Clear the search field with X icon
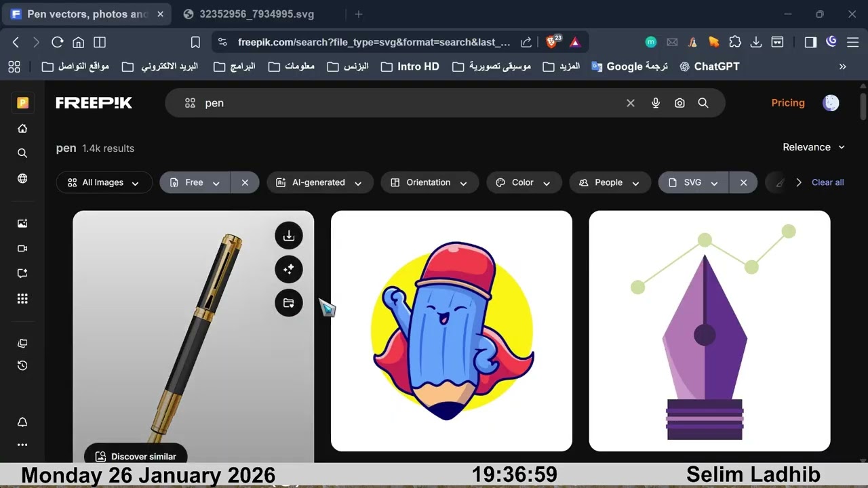868x488 pixels. [631, 103]
